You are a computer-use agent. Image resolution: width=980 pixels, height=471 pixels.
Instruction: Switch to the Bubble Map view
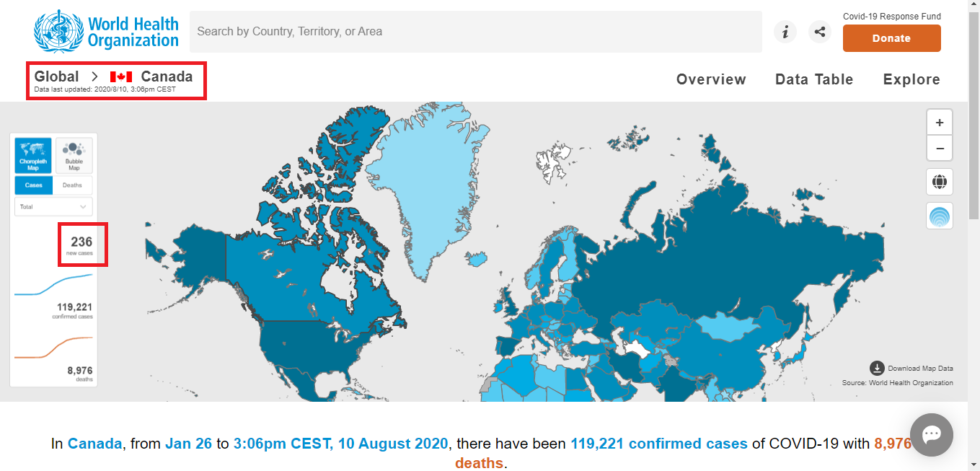(x=74, y=155)
